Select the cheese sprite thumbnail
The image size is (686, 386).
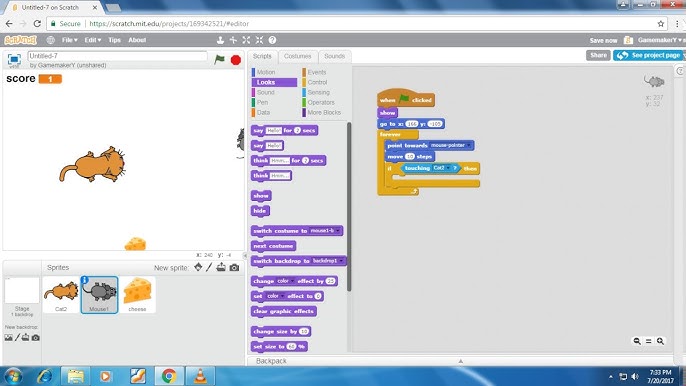click(137, 295)
